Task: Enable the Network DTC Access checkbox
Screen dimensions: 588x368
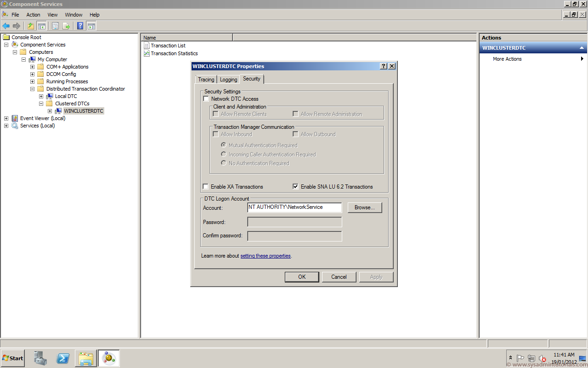Action: [206, 98]
